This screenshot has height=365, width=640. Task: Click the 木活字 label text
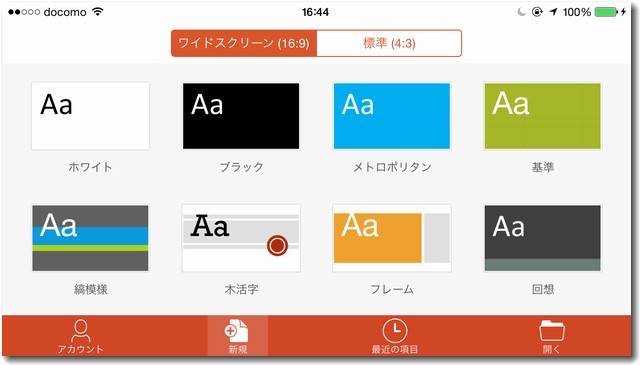pyautogui.click(x=241, y=289)
